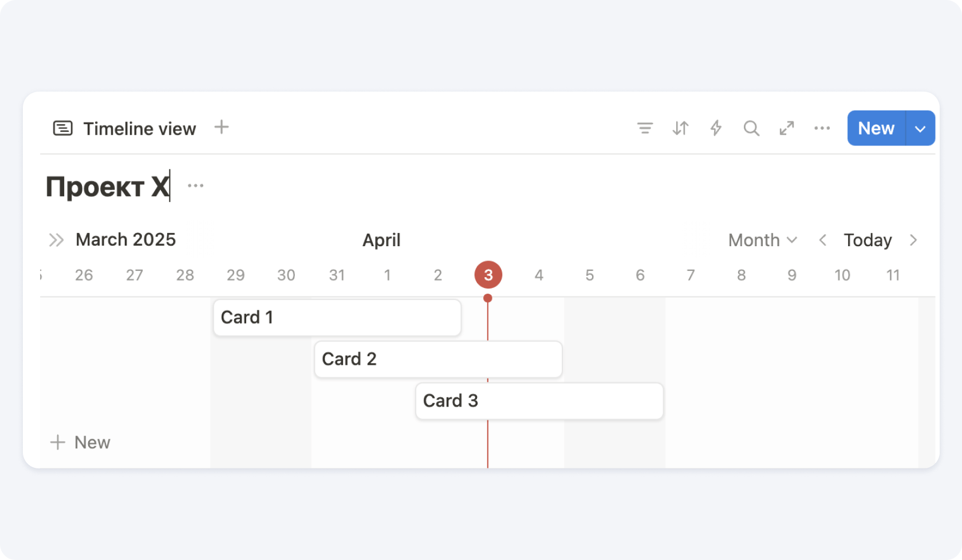Select the Timeline view tab

click(x=125, y=128)
